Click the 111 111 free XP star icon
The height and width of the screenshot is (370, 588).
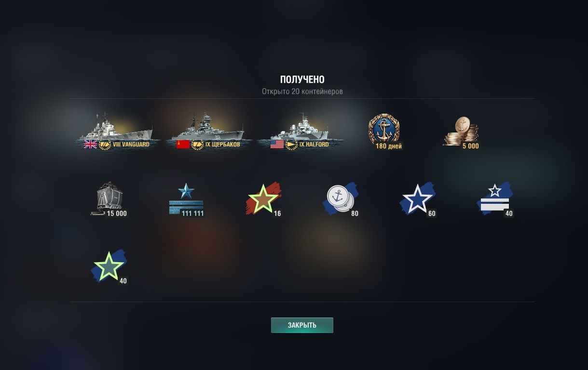pos(186,199)
